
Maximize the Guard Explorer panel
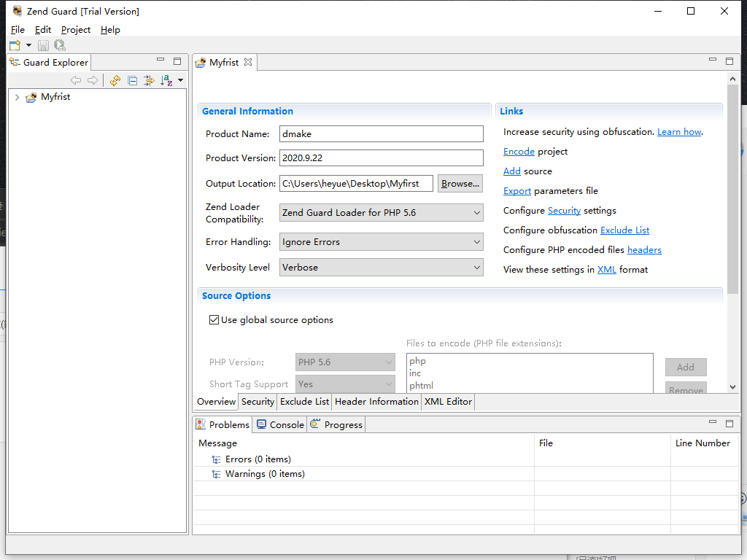[x=177, y=61]
